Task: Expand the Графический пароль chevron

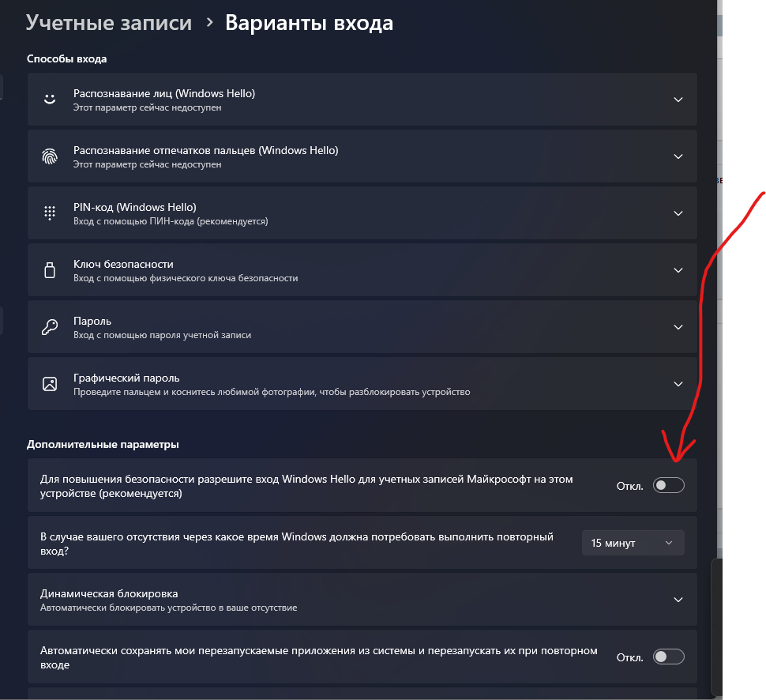Action: [x=678, y=384]
